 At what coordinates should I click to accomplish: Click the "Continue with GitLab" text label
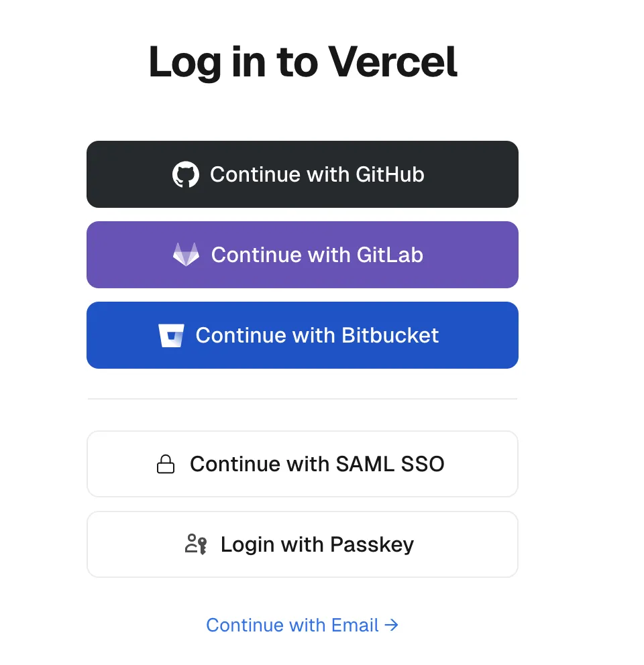click(x=317, y=255)
